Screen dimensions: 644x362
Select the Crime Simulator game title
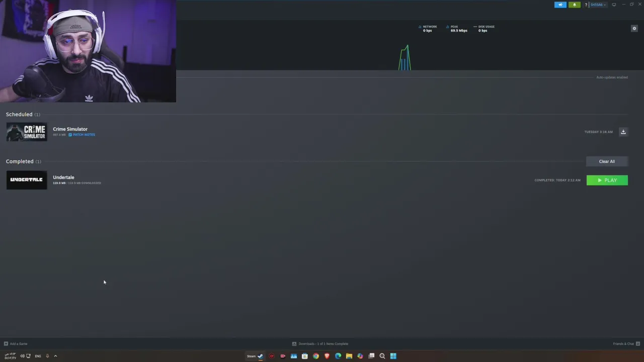70,129
